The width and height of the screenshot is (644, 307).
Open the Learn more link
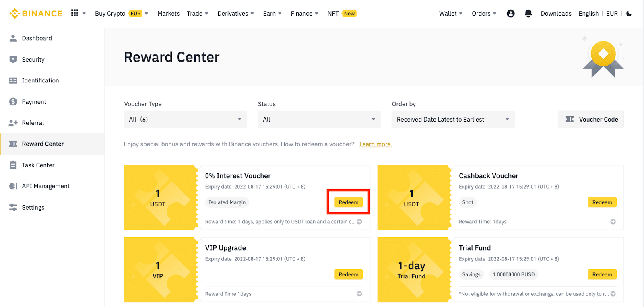(376, 144)
